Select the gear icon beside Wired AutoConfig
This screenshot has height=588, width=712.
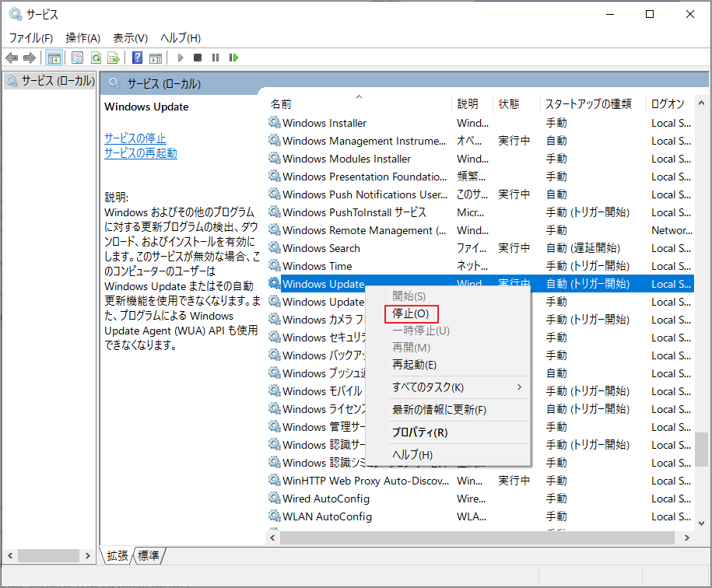(x=274, y=498)
